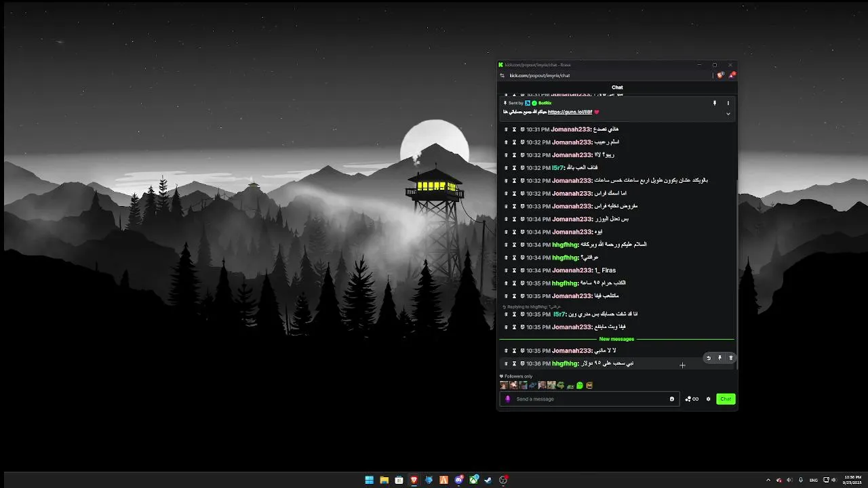This screenshot has width=868, height=488.
Task: Click first emote in quick emote row
Action: tap(504, 386)
